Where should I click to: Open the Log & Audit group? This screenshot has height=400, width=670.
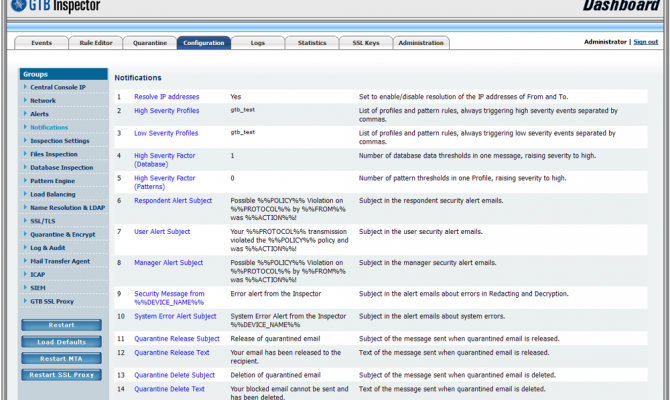(47, 248)
